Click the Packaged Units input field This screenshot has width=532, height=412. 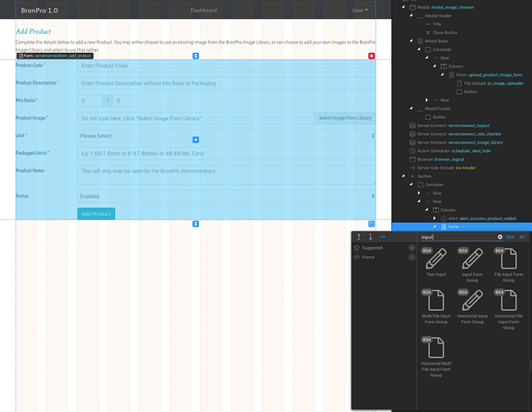pos(226,153)
